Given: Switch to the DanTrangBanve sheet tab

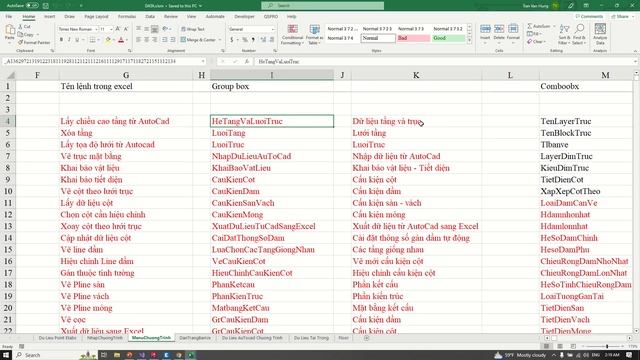Looking at the screenshot, I should (195, 338).
